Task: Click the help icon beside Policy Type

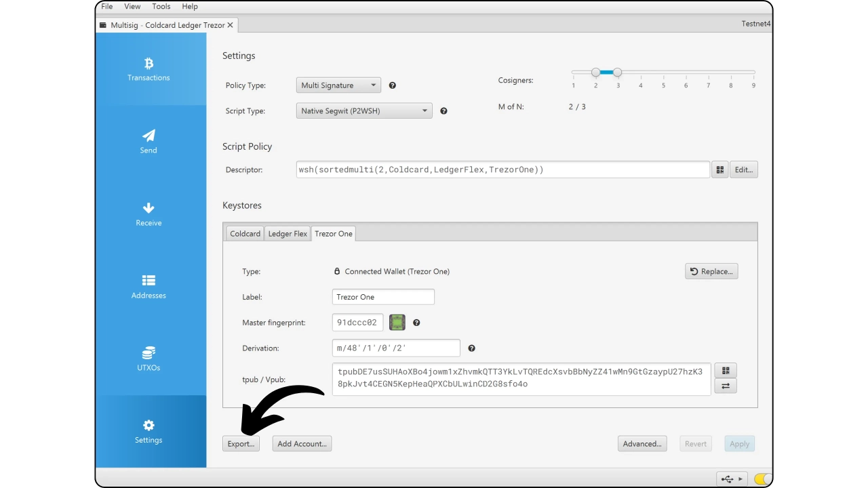Action: [392, 85]
